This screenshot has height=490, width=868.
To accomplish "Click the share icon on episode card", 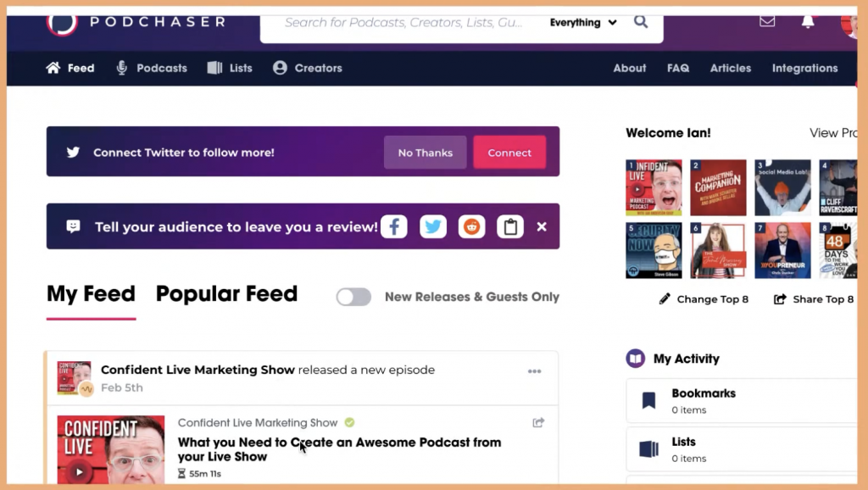I will pyautogui.click(x=538, y=422).
